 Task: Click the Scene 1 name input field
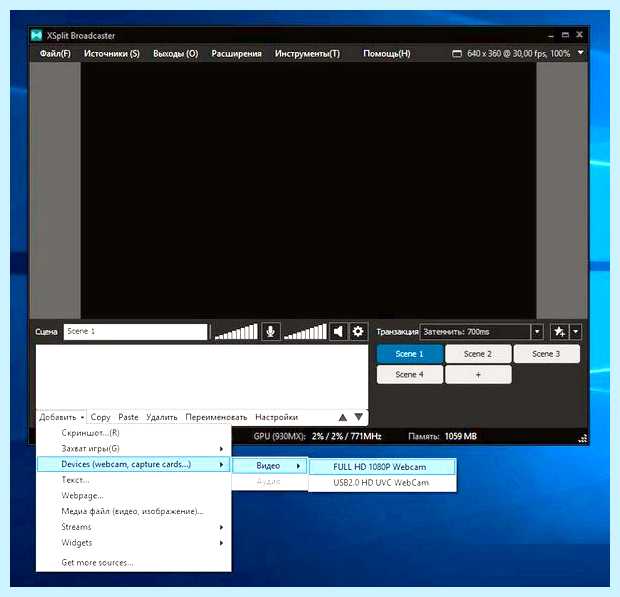click(x=136, y=331)
